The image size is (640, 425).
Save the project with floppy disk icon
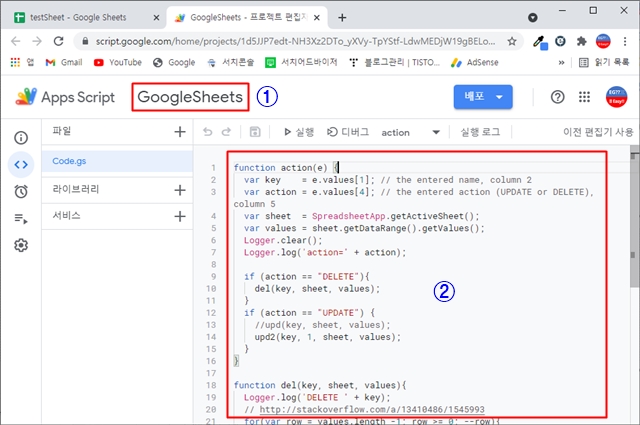pyautogui.click(x=255, y=131)
